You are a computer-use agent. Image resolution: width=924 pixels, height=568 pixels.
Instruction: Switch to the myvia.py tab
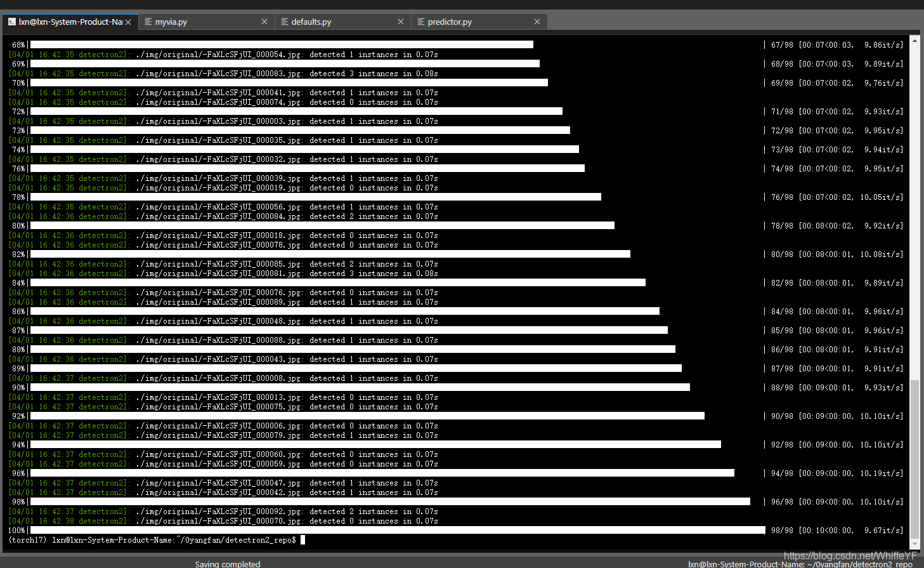coord(171,22)
